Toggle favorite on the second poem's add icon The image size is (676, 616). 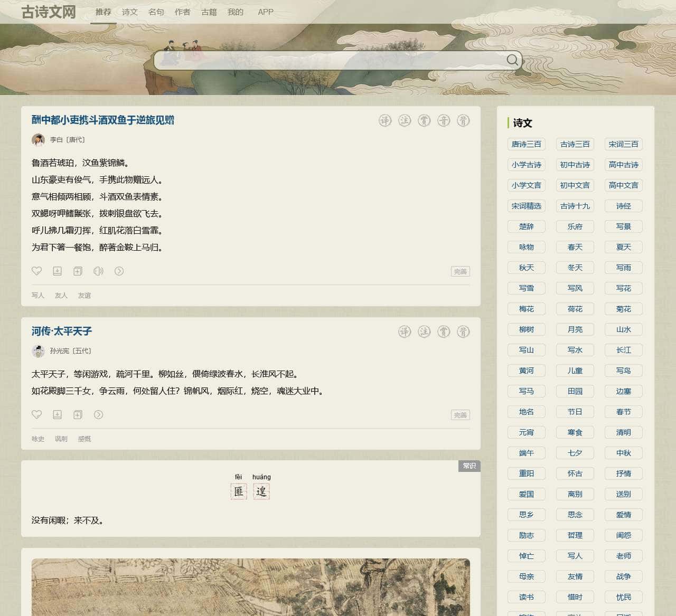pyautogui.click(x=78, y=415)
